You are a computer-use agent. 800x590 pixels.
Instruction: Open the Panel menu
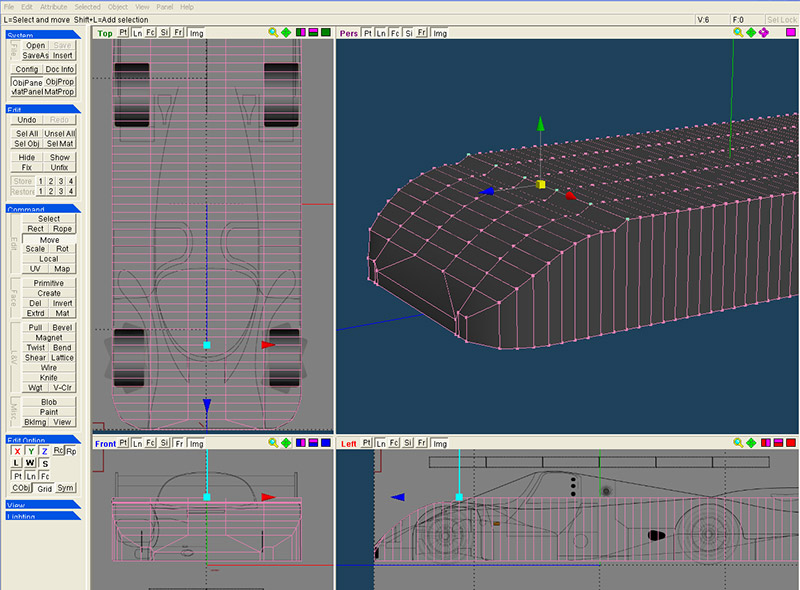[164, 7]
